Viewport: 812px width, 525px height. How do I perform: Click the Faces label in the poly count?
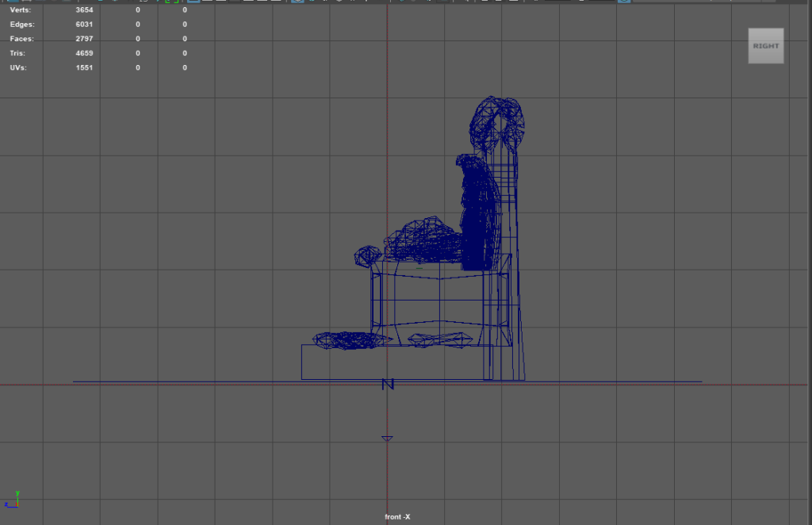point(21,39)
